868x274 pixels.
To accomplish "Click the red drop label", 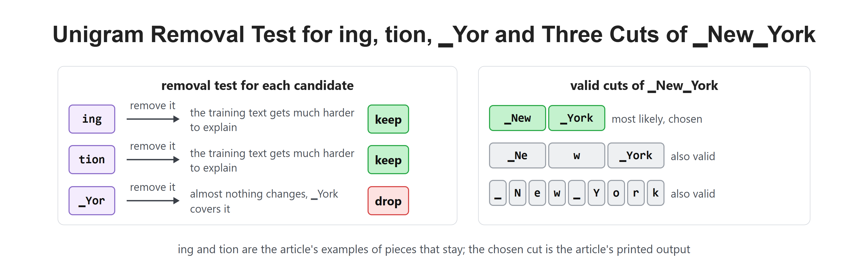I will point(388,201).
